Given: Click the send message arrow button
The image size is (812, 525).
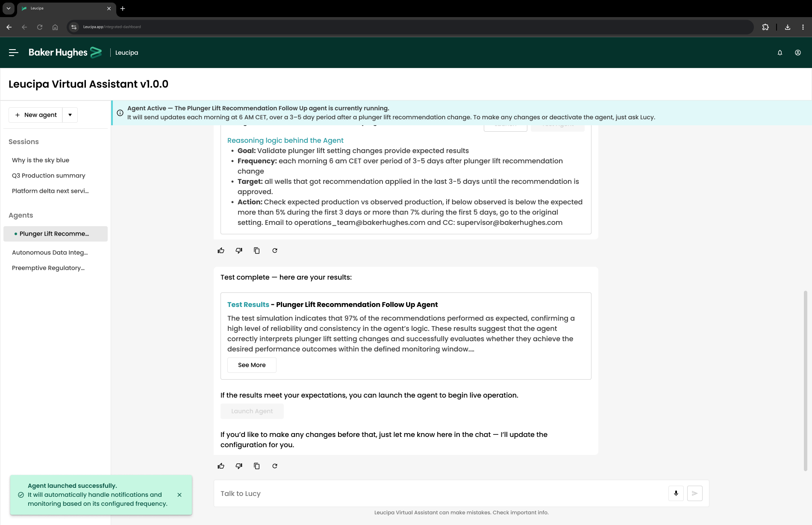Looking at the screenshot, I should tap(694, 493).
